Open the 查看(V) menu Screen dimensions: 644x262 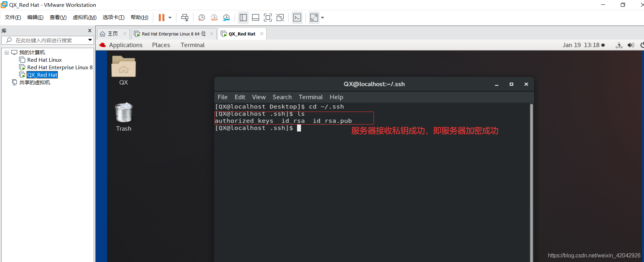click(x=58, y=17)
